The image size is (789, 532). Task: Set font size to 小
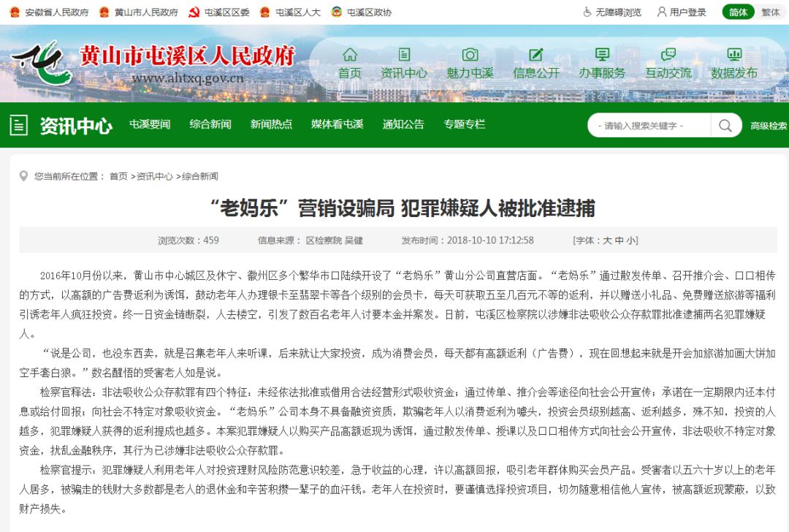click(x=631, y=240)
